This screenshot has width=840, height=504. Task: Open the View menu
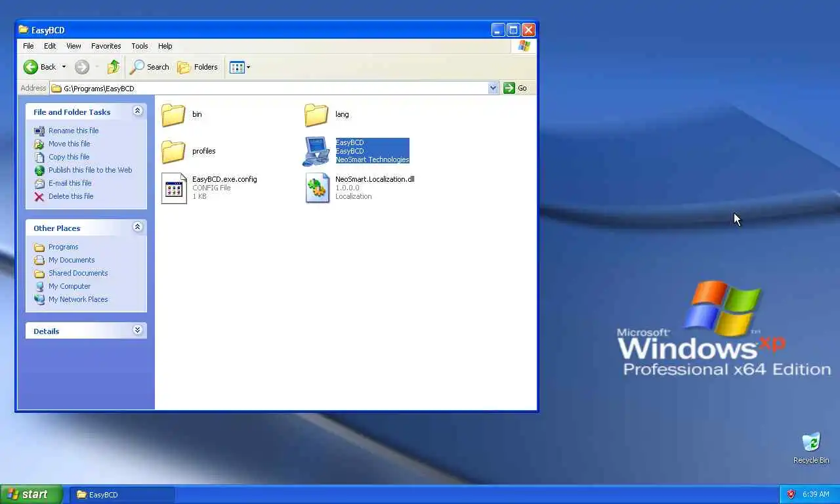(x=73, y=46)
